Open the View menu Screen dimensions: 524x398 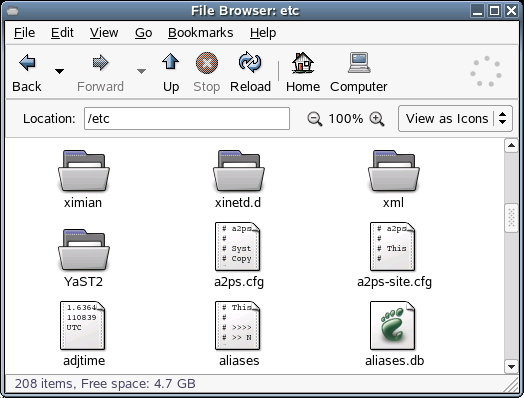coord(104,33)
